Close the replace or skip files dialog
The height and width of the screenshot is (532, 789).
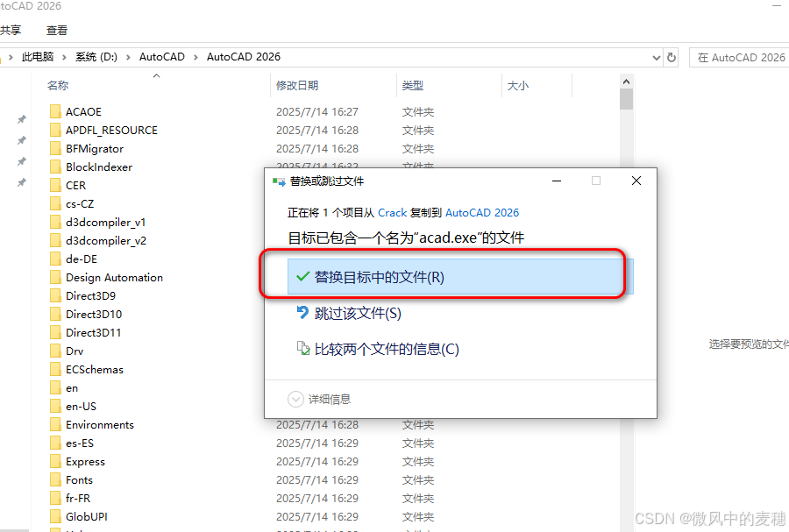[x=636, y=181]
